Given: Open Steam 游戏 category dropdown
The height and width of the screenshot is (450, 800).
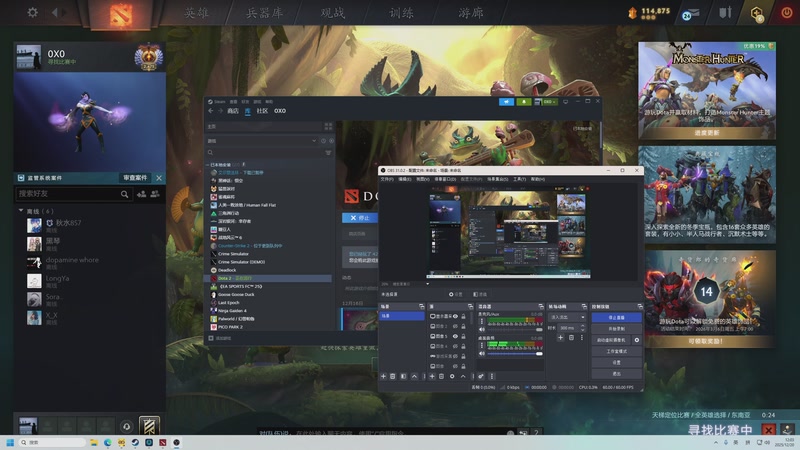Looking at the screenshot, I should coord(263,140).
